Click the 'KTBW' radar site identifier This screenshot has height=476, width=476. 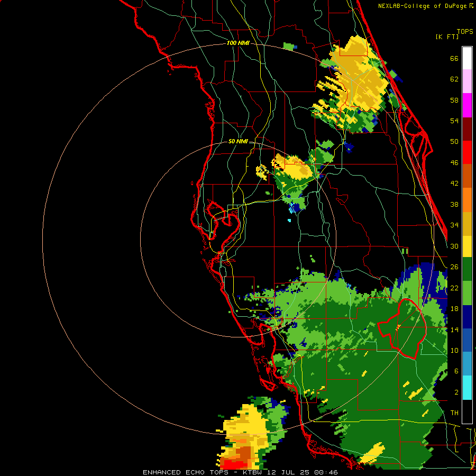[x=252, y=472]
